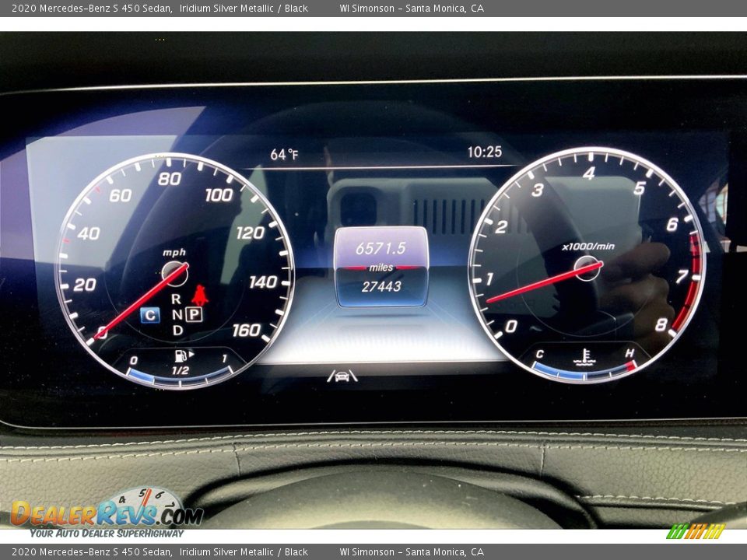
Task: Click the tachometer needle hub
Action: click(587, 268)
